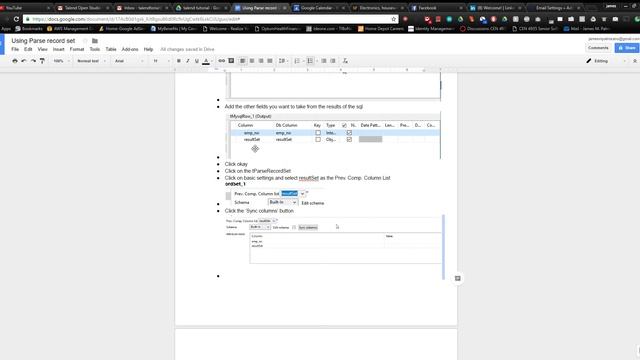Click the blue Share button

point(627,48)
